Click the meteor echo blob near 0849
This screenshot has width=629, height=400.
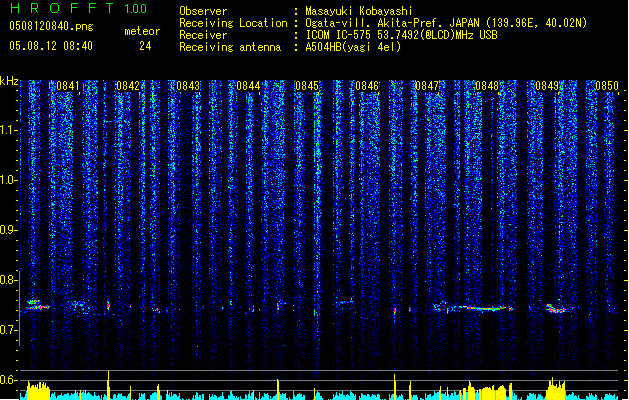(x=556, y=309)
